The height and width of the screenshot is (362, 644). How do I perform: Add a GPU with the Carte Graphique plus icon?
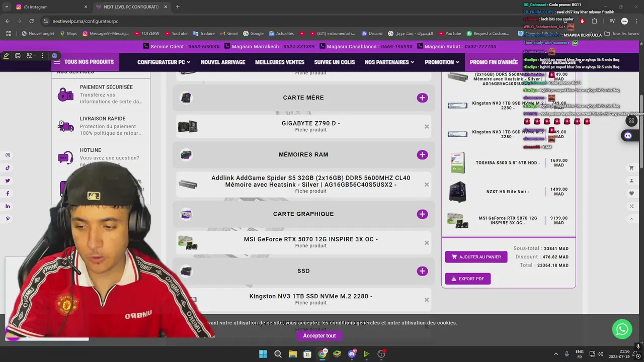pyautogui.click(x=422, y=214)
